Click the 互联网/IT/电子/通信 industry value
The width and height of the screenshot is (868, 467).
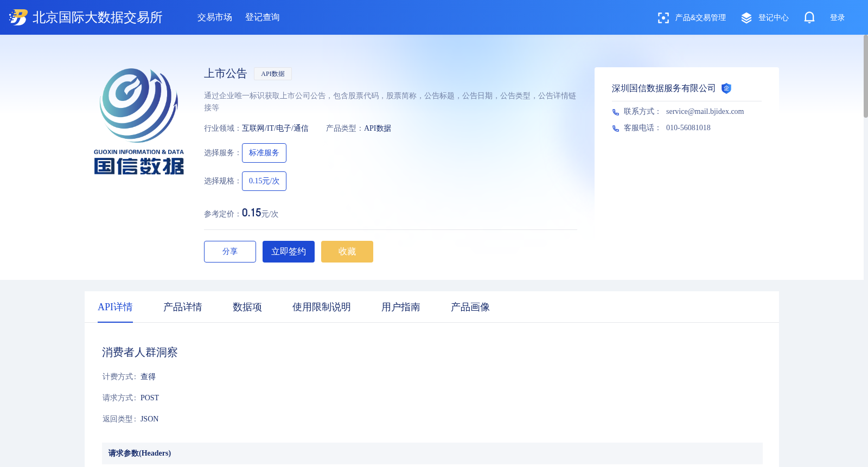click(x=275, y=129)
